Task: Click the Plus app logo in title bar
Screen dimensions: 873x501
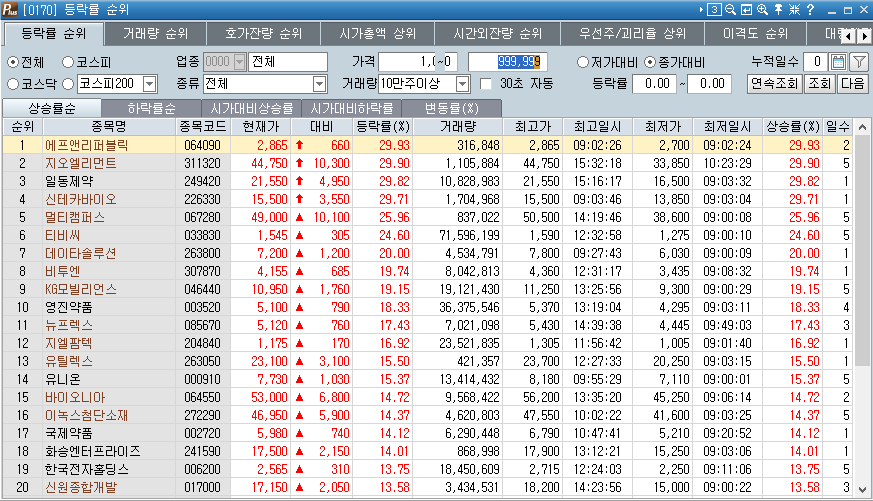Action: click(10, 9)
